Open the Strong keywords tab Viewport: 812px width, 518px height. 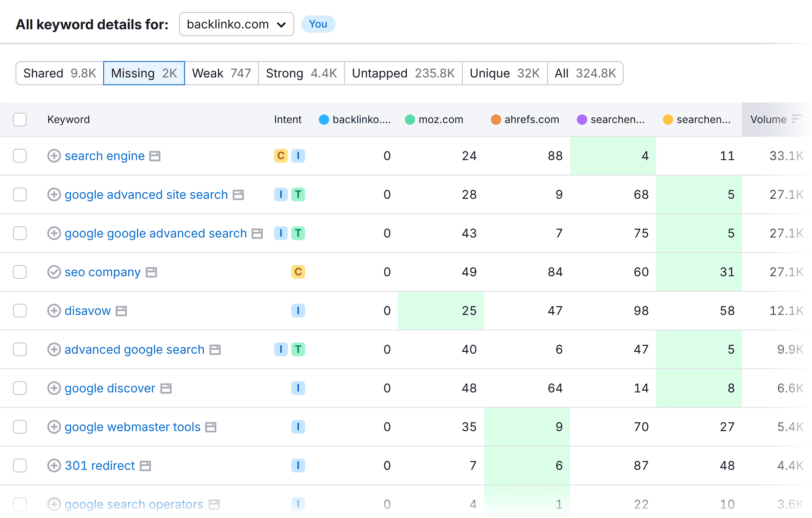301,73
